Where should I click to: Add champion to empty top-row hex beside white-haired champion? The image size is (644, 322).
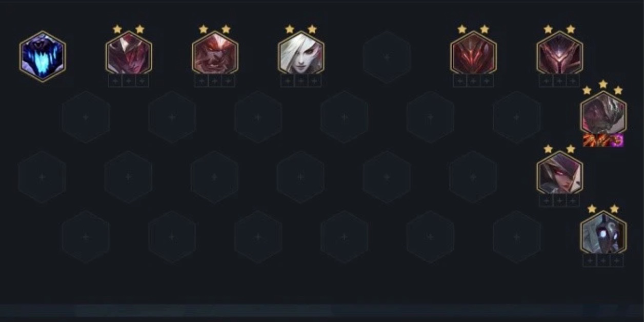387,57
